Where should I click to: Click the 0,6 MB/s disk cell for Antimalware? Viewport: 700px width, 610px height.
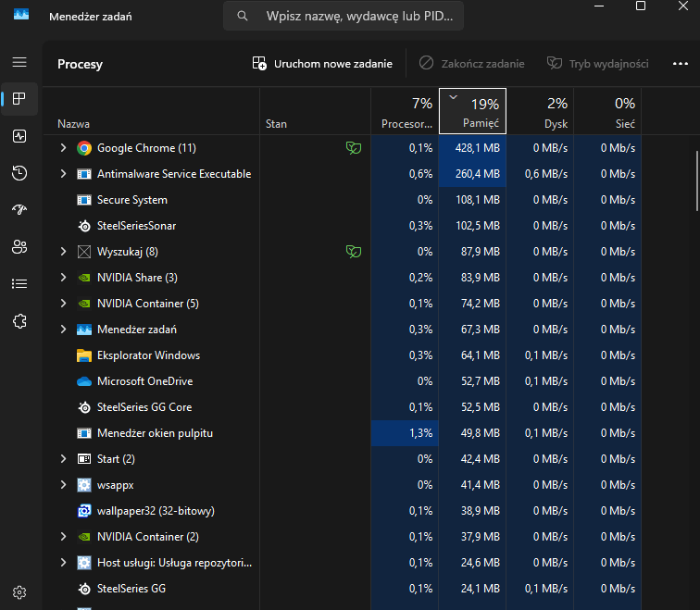(x=540, y=174)
